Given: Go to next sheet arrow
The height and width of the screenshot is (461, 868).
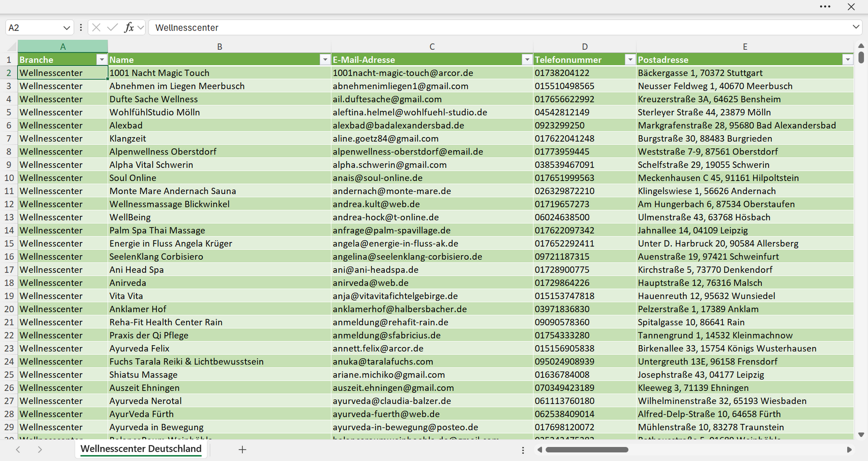Looking at the screenshot, I should pyautogui.click(x=40, y=449).
